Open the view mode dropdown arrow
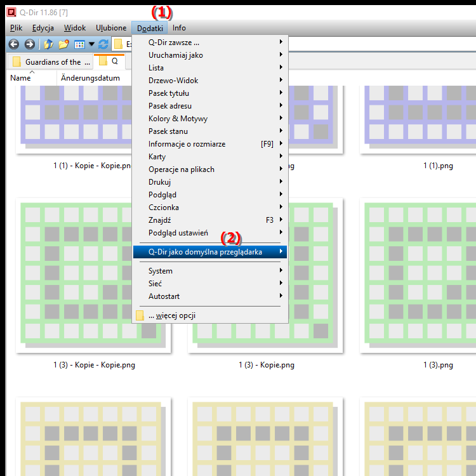This screenshot has height=476, width=476. click(x=91, y=44)
